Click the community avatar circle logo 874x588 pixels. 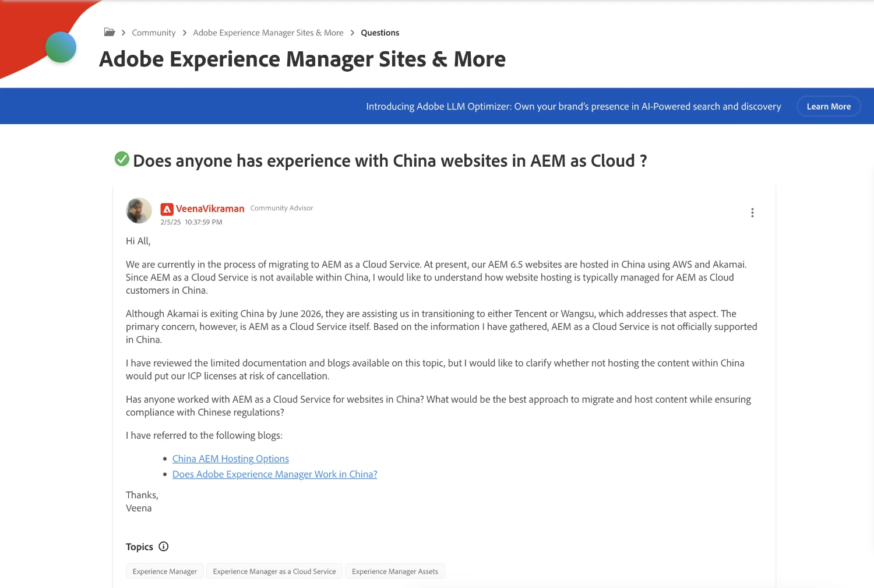[61, 47]
